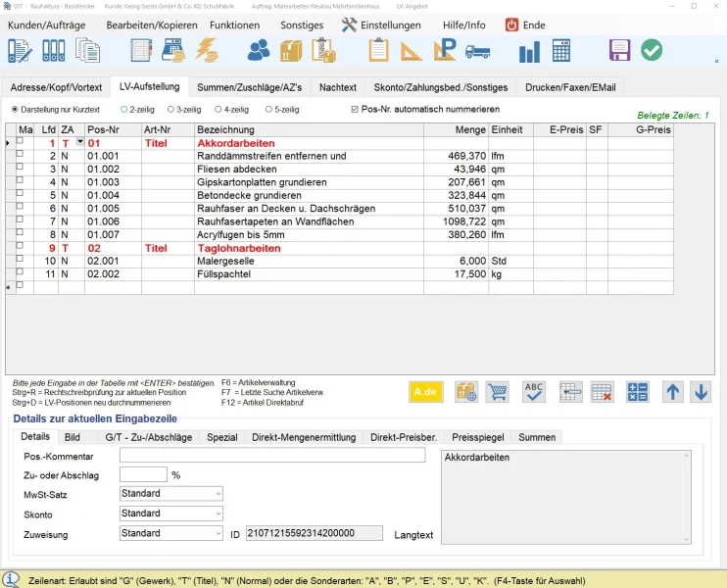Screen dimensions: 727x588
Task: Tick the Ma checkbox for row Malergeselle
Action: coord(20,261)
